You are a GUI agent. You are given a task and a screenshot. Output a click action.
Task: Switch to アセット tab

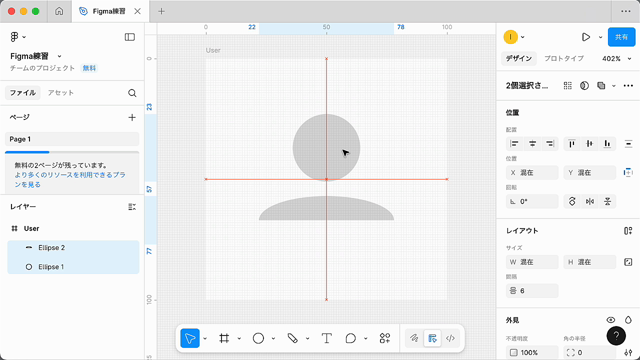pyautogui.click(x=60, y=93)
